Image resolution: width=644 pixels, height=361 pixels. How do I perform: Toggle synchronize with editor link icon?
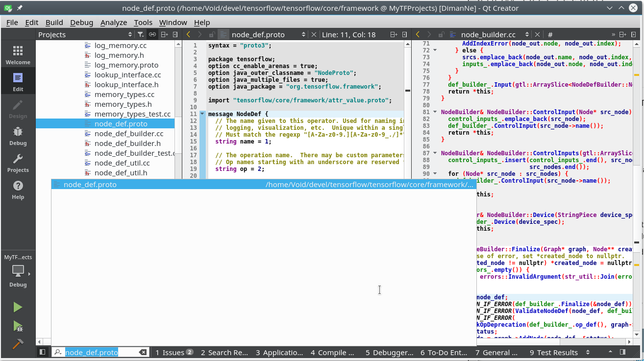pos(152,35)
